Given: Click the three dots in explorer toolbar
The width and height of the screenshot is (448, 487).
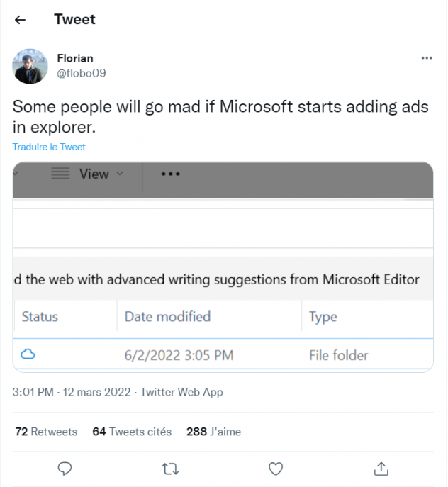Looking at the screenshot, I should (x=171, y=174).
